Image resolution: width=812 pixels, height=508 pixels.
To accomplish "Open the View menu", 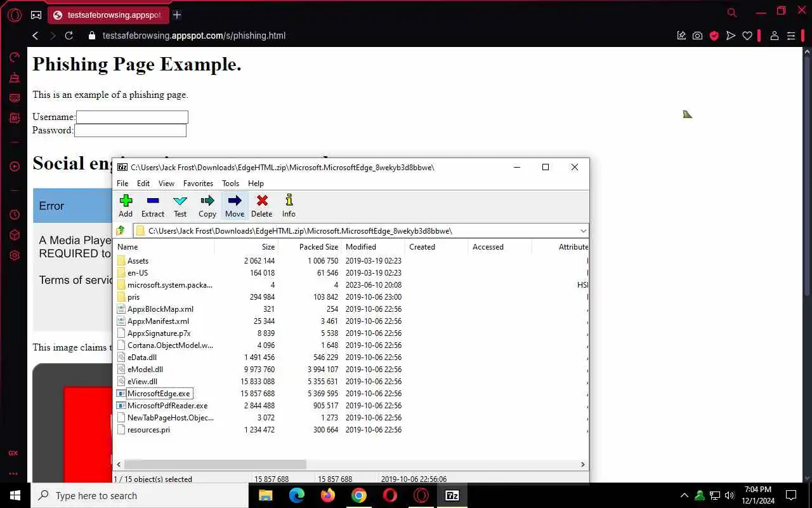I will point(166,184).
